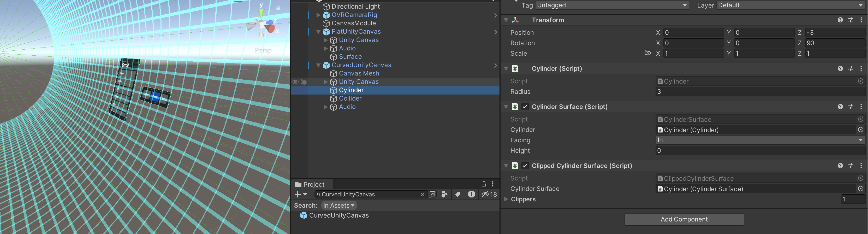868x234 pixels.
Task: Open Cylinder Surface presets
Action: click(x=851, y=107)
